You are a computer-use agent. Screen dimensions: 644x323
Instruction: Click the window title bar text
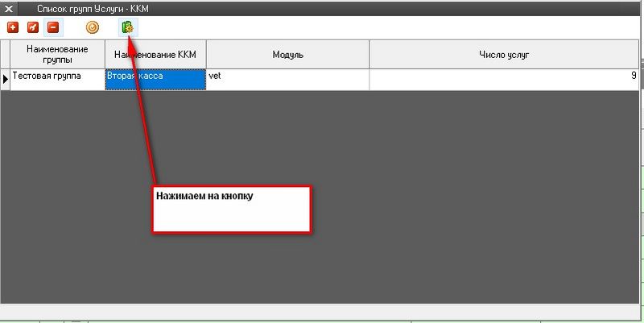93,7
